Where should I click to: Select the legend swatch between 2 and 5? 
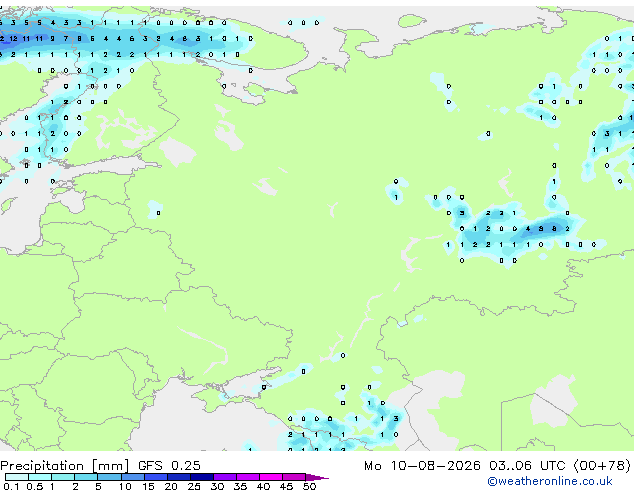[86, 477]
